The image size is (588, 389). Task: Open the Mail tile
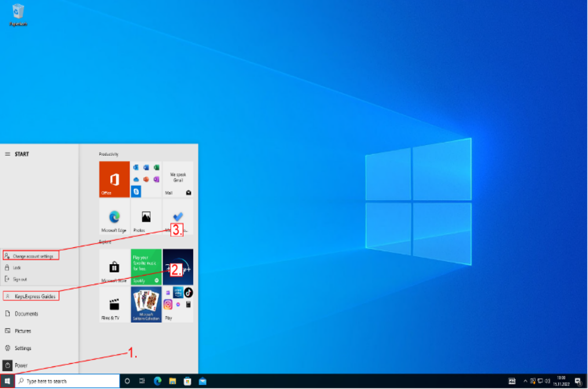(178, 179)
